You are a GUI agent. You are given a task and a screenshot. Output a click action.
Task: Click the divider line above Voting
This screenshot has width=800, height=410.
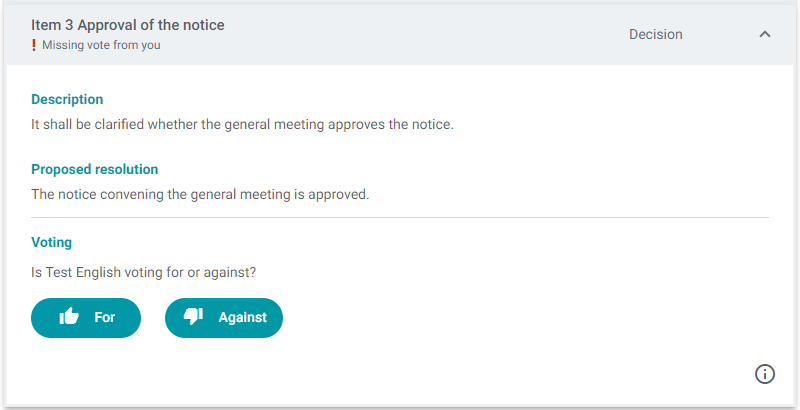tap(400, 218)
